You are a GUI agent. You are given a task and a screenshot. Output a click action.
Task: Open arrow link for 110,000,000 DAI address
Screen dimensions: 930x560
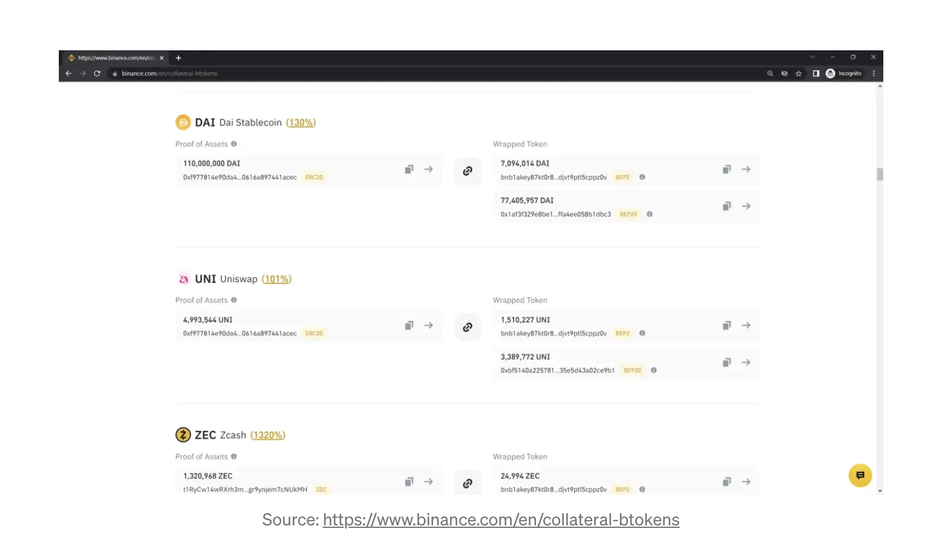pyautogui.click(x=429, y=170)
